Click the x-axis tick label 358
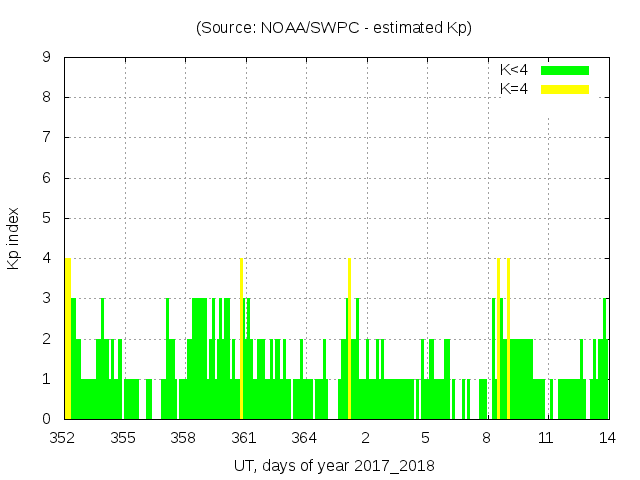The image size is (640, 480). [x=183, y=438]
